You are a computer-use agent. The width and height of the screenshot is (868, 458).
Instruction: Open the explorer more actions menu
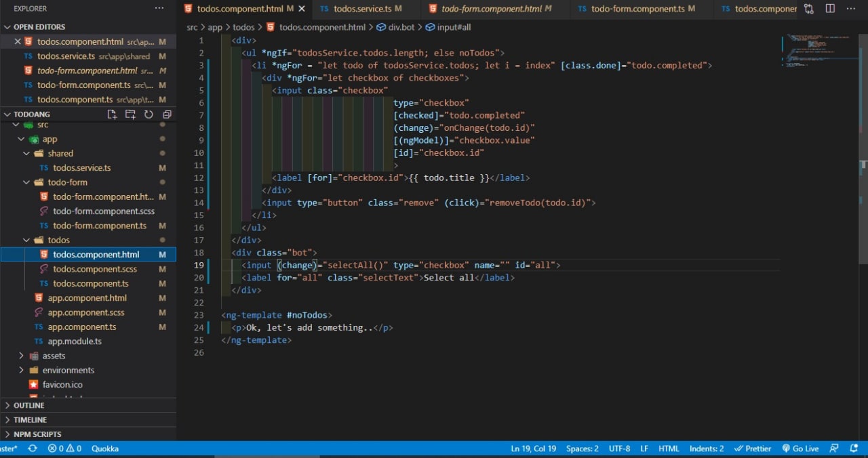pos(159,9)
